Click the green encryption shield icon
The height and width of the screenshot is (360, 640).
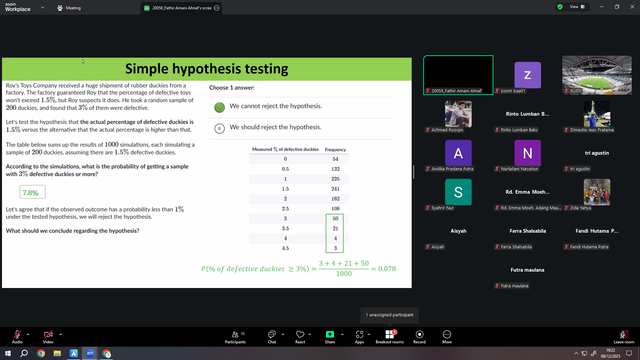[560, 7]
